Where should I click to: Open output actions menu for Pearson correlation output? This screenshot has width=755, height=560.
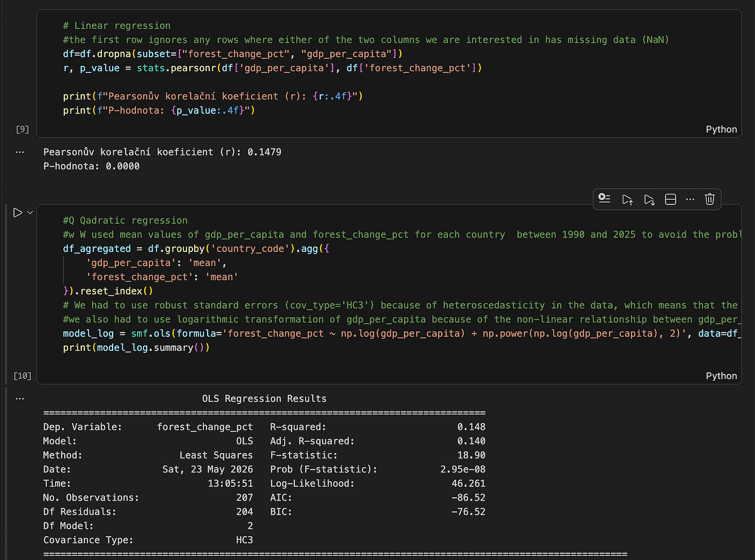[20, 152]
